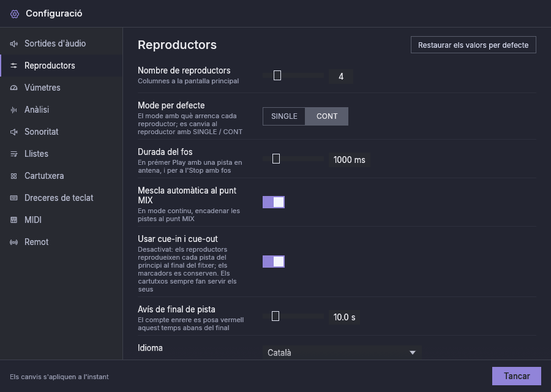Click the sliders icon next to Reproductors

[x=13, y=66]
